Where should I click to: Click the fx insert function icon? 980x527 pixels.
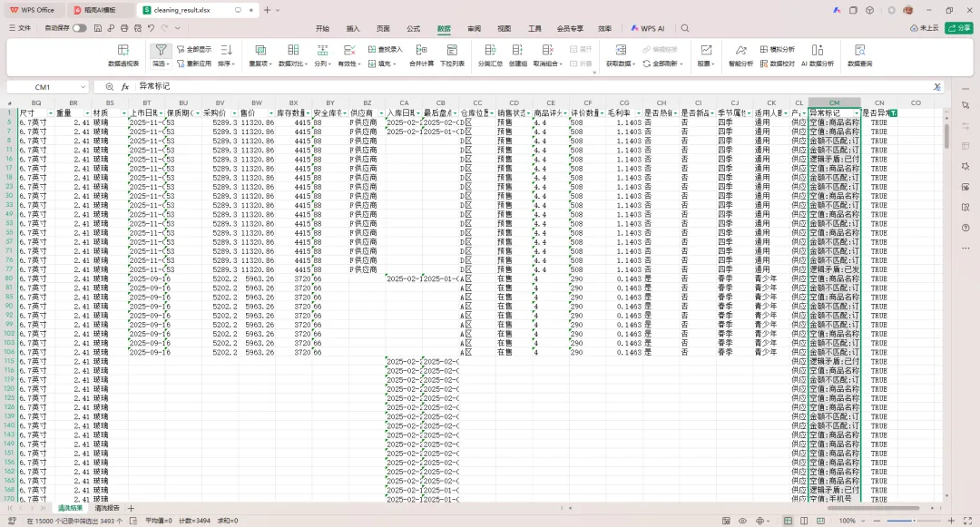pyautogui.click(x=125, y=87)
